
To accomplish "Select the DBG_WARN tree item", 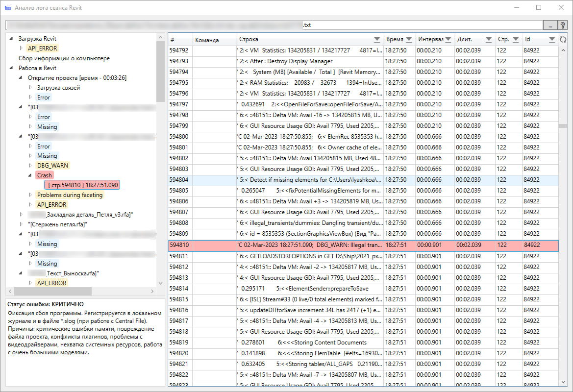I will [52, 166].
